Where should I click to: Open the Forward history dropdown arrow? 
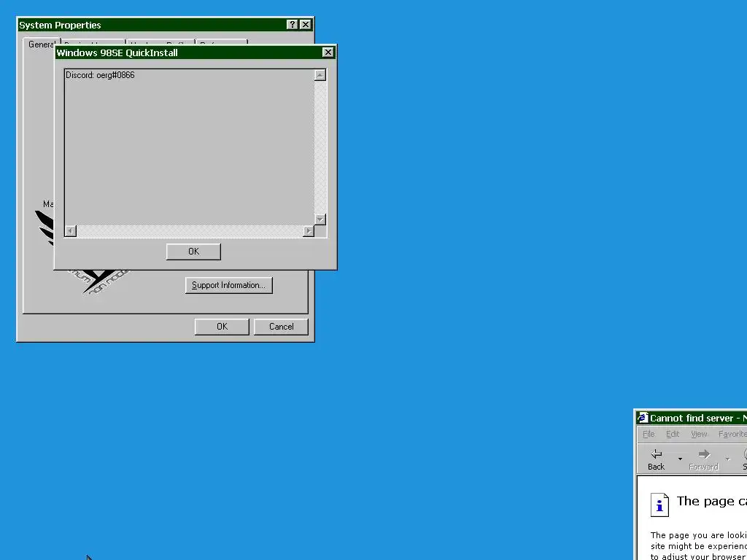click(x=727, y=459)
